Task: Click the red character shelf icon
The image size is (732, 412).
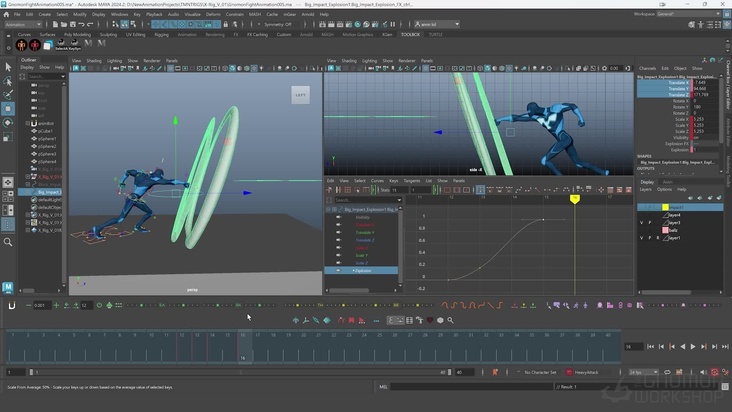Action: (x=35, y=45)
